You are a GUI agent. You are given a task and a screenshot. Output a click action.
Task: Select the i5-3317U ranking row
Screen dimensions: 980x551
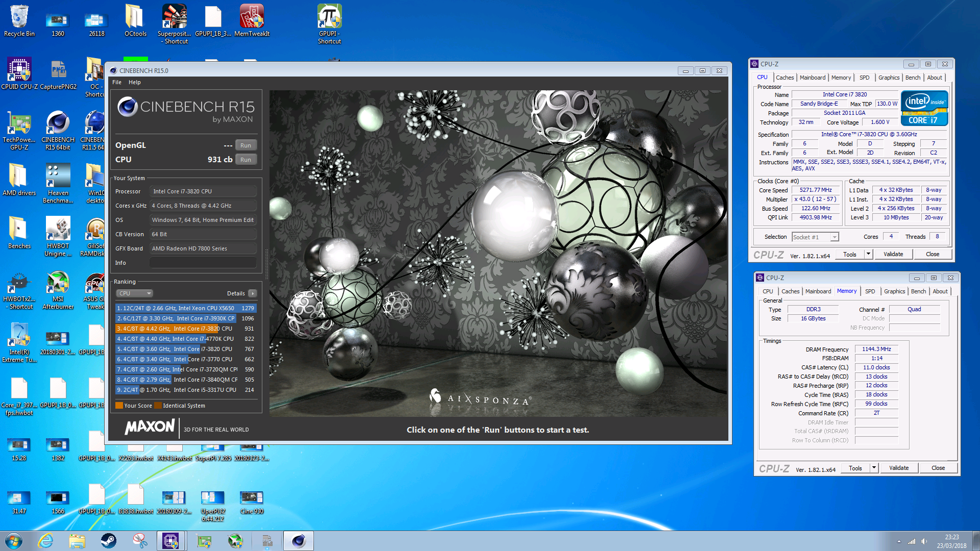[x=186, y=390]
